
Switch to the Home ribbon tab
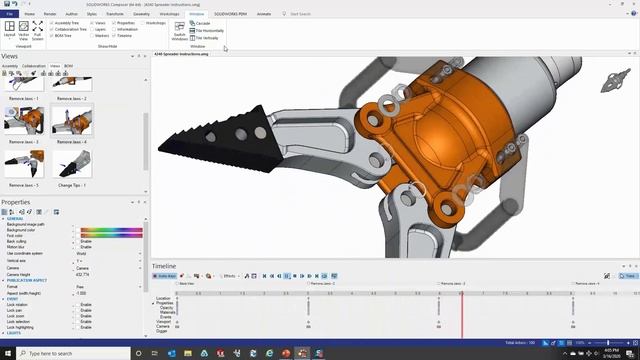pyautogui.click(x=29, y=14)
